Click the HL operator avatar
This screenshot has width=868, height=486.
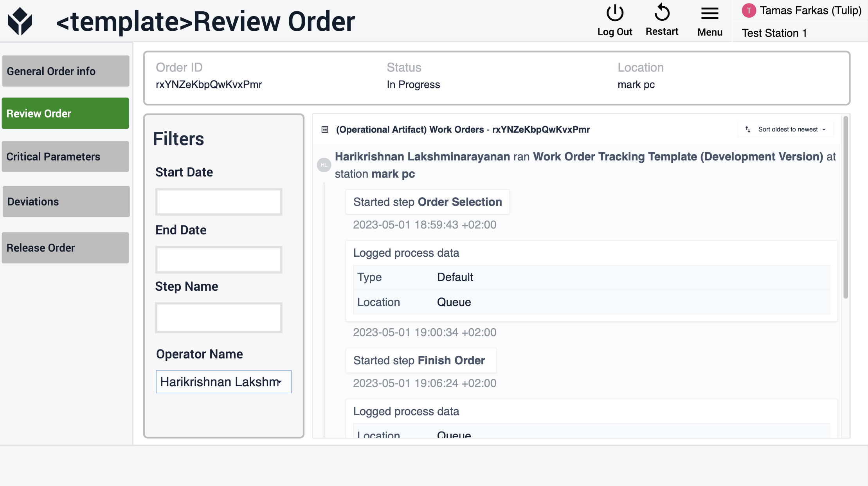point(324,165)
